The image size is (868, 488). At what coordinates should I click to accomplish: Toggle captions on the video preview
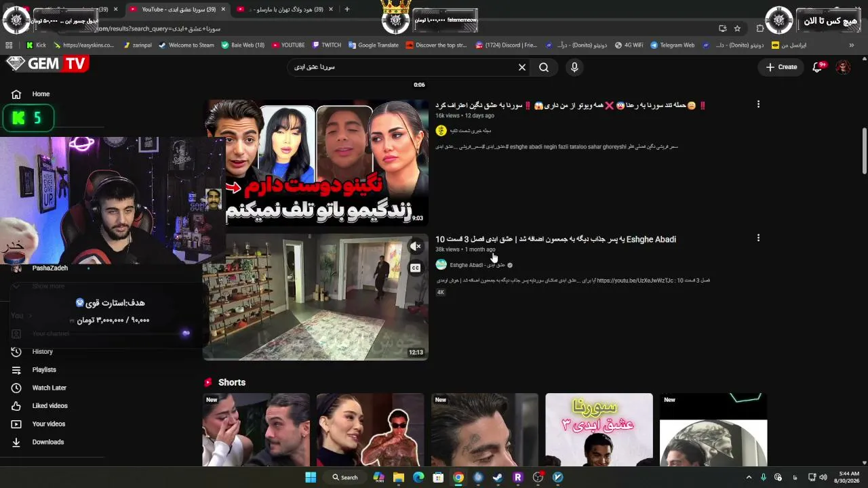point(416,268)
